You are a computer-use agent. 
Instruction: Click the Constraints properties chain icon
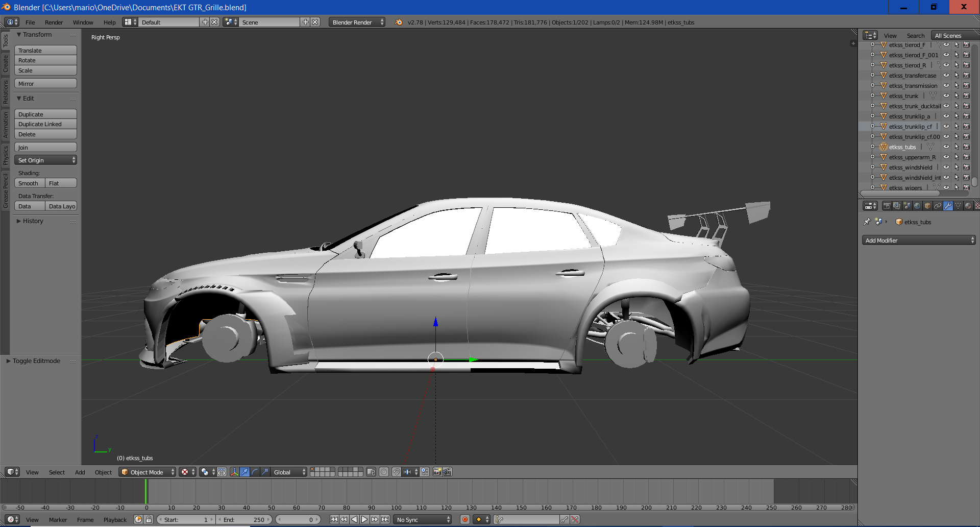tap(938, 206)
